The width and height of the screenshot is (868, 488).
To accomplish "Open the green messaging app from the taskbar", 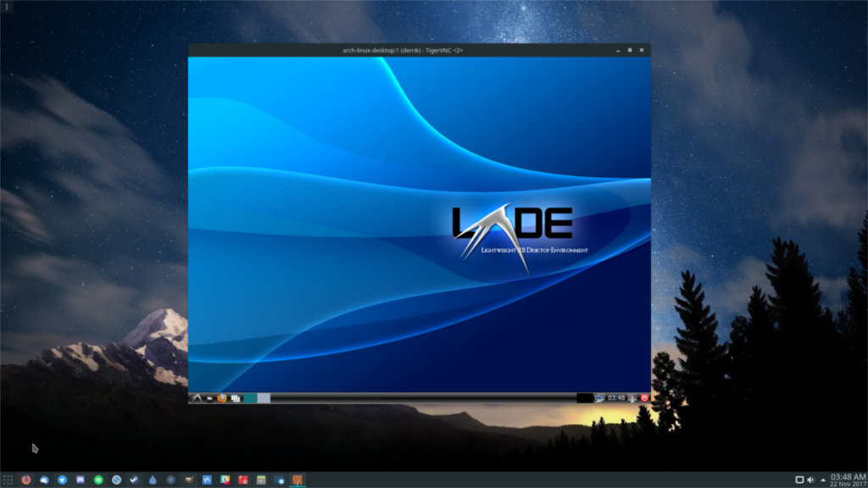I will point(100,480).
